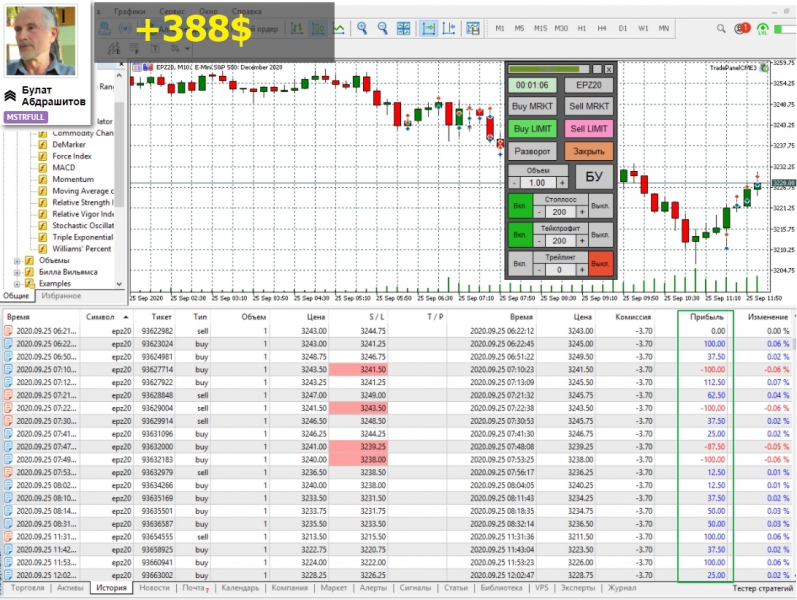Switch to the Активы tab
Viewport: 797px width, 600px height.
[x=70, y=588]
